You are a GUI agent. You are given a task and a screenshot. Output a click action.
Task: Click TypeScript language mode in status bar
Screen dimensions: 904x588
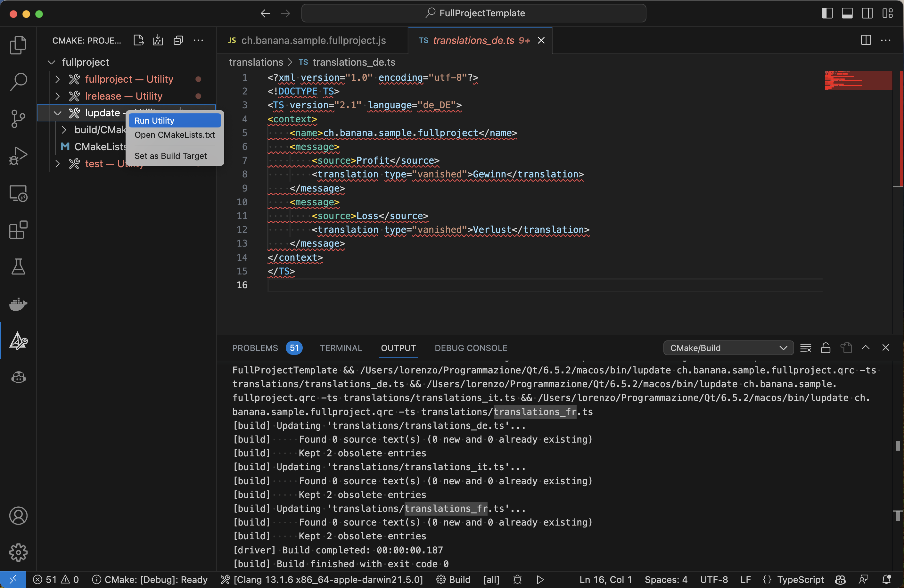pos(800,580)
